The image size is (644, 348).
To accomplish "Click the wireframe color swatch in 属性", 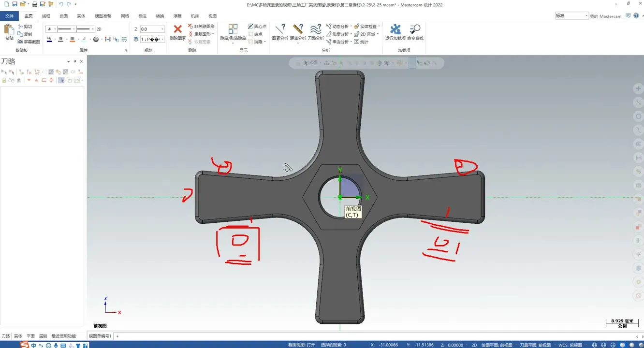I will point(49,40).
